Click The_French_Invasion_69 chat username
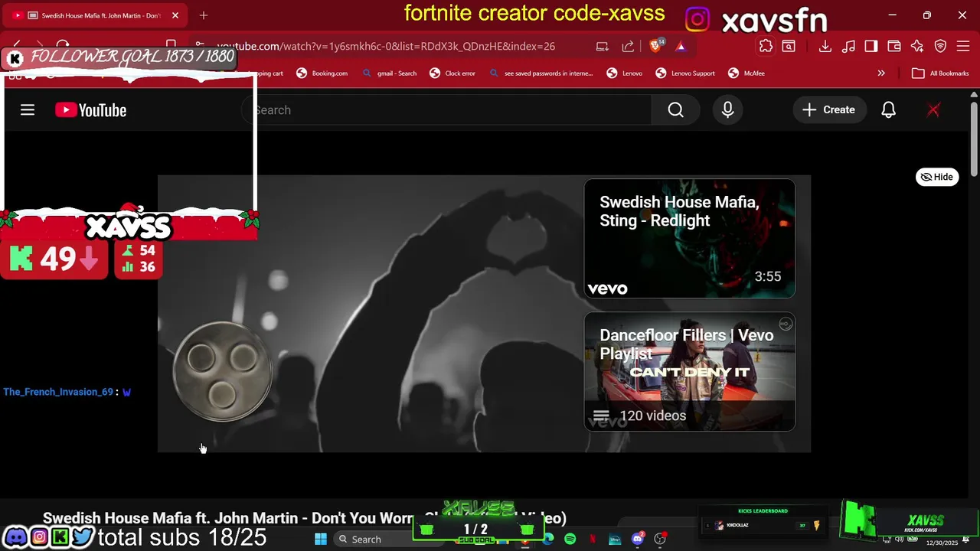This screenshot has width=980, height=551. point(58,392)
